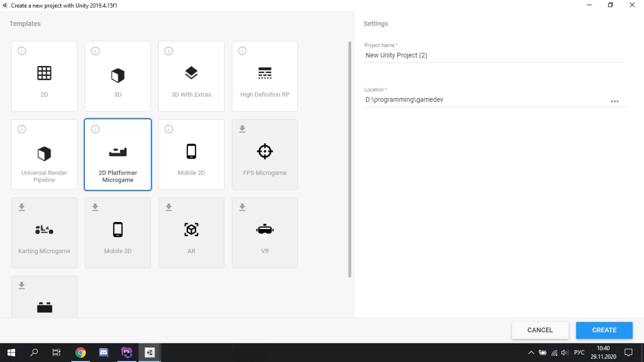
Task: Open Discord from the taskbar
Action: point(104,352)
